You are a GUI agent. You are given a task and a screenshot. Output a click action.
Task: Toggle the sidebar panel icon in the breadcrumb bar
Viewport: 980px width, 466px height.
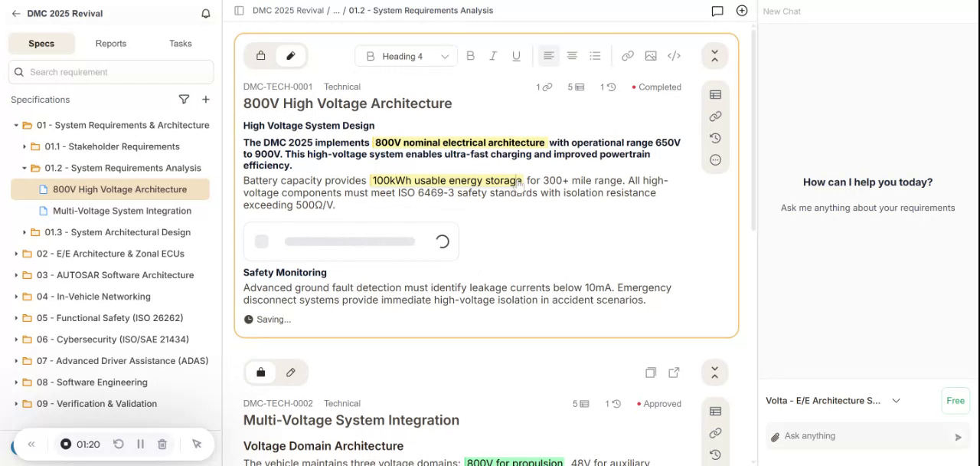pos(239,11)
